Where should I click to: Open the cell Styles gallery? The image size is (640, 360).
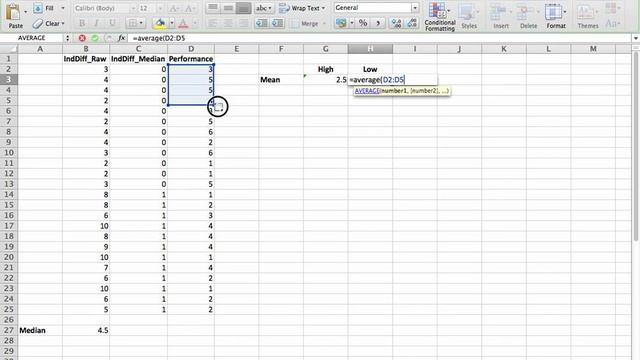click(469, 16)
